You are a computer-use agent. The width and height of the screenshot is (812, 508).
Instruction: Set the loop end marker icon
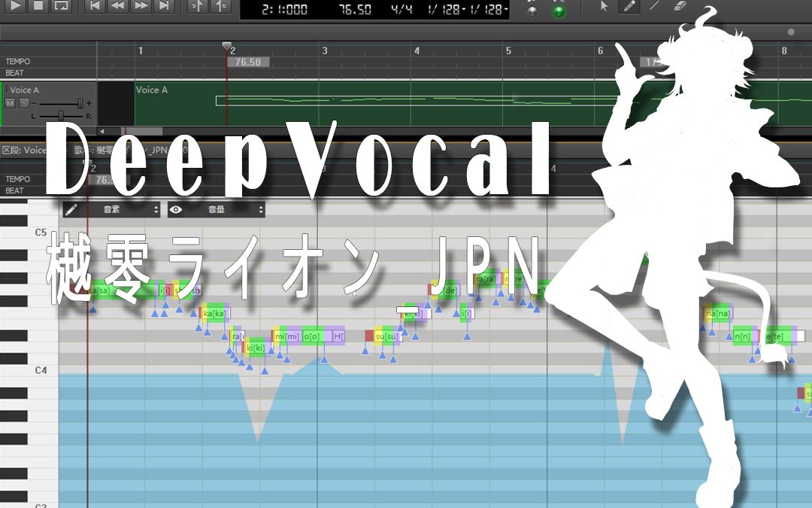tap(220, 6)
